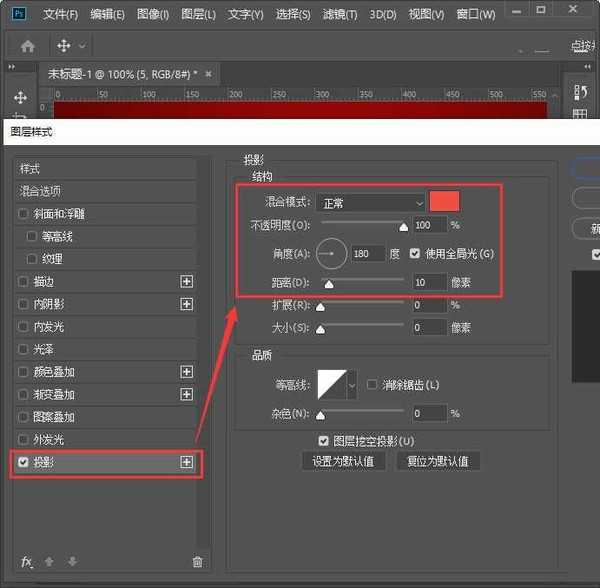Click the 设置为默认值 button
Image resolution: width=600 pixels, height=588 pixels.
343,461
